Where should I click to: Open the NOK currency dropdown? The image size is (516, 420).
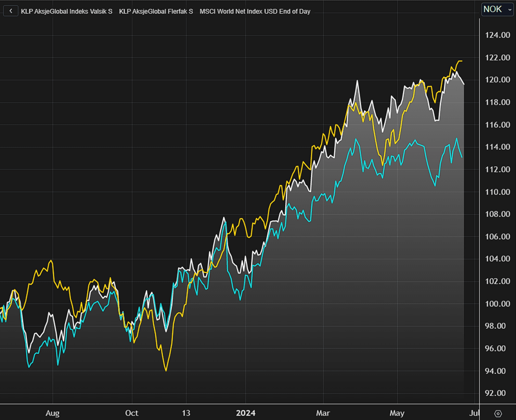tap(497, 9)
